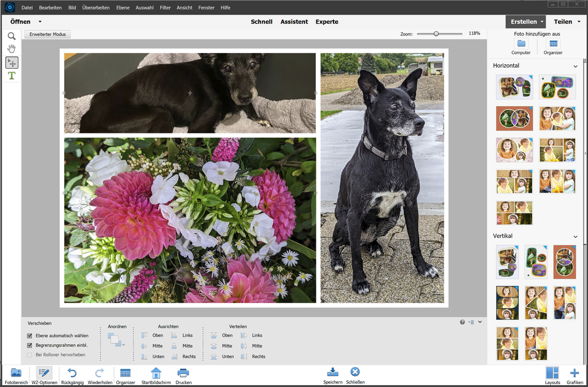Enable 'Bei Rollover hervorheben' checkbox
This screenshot has height=387, width=588.
tap(29, 354)
